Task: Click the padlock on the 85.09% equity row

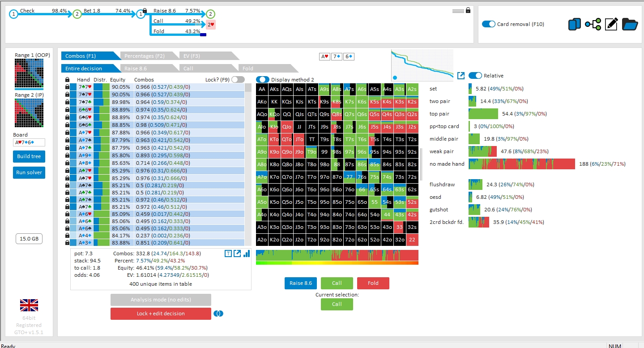Action: [67, 214]
